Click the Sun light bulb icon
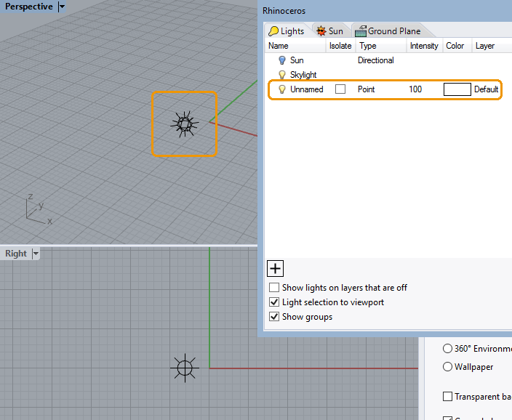This screenshot has height=420, width=512. click(x=282, y=60)
